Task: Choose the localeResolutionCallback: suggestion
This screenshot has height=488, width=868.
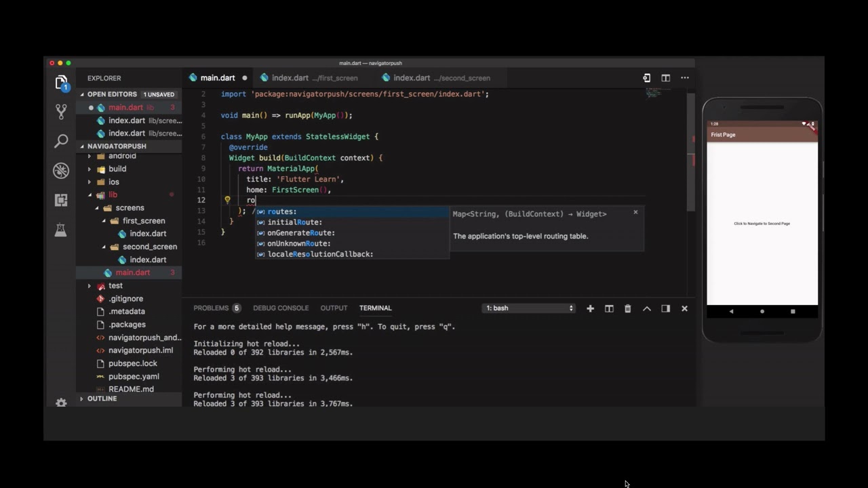Action: [x=352, y=254]
